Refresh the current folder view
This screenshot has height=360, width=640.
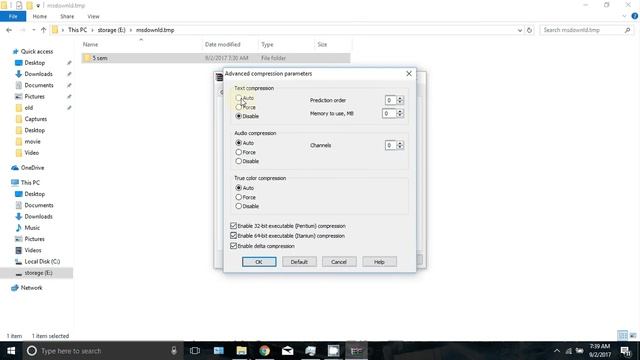[529, 30]
